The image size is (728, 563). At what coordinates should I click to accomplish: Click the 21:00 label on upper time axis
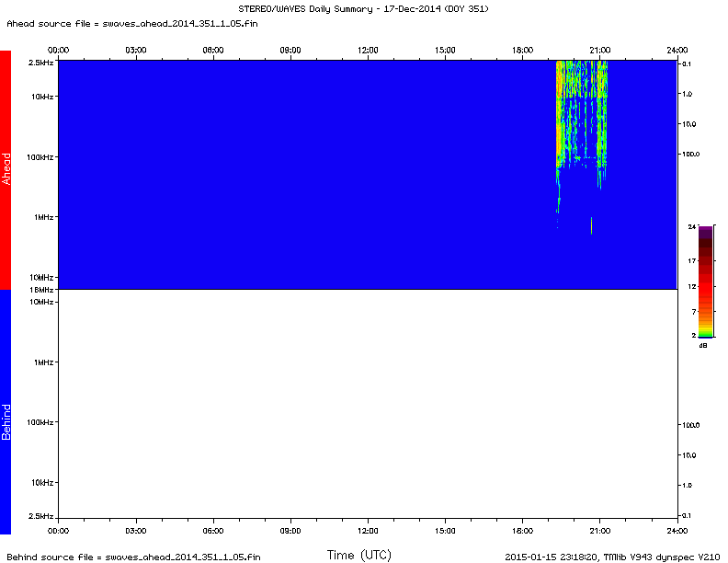[600, 51]
